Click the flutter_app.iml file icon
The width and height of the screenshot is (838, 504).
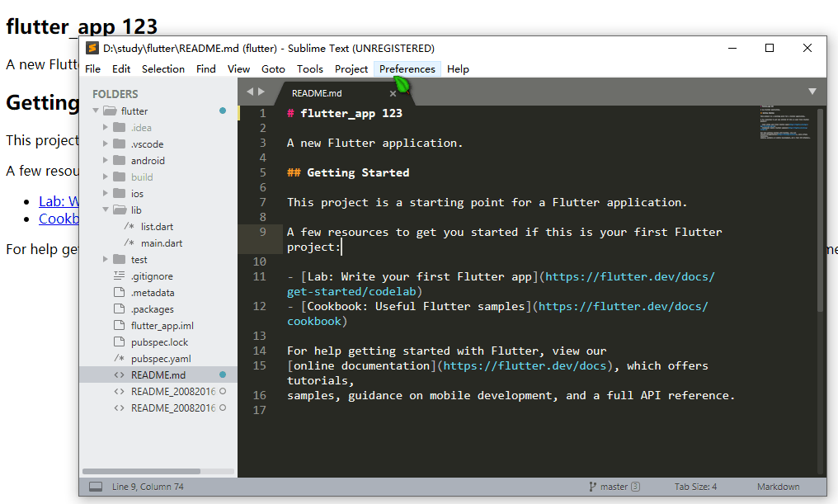(119, 326)
